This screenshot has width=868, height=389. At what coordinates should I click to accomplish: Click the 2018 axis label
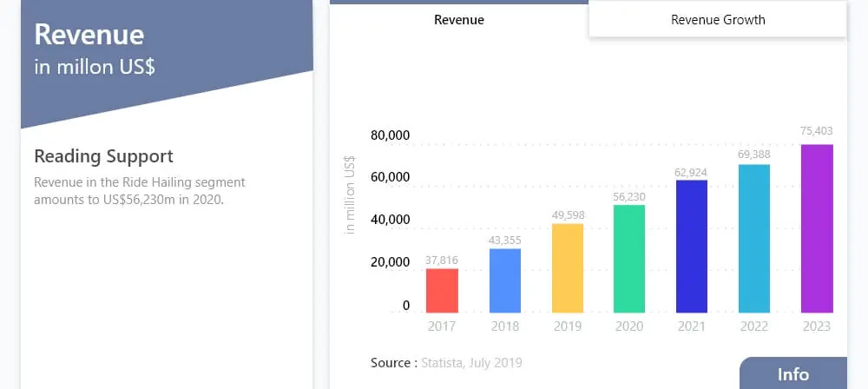point(505,326)
